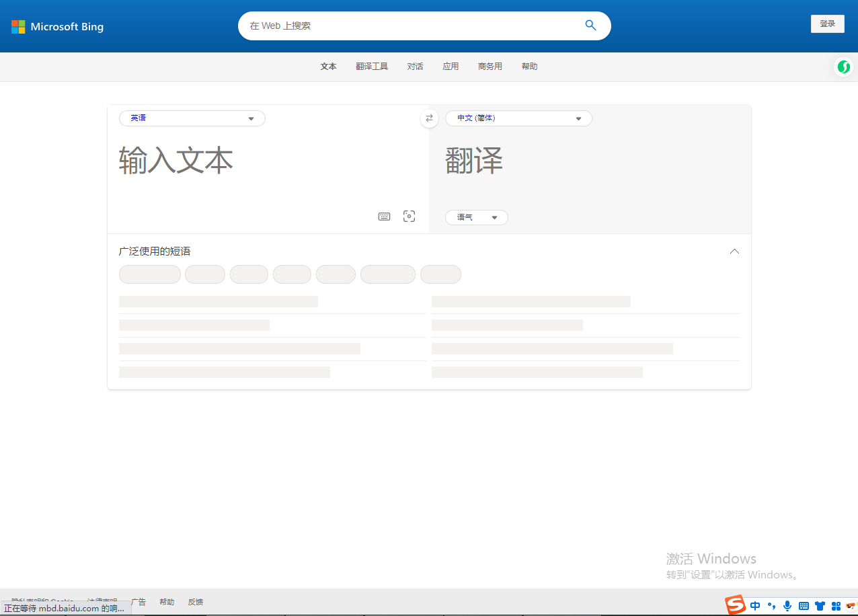Switch to the 对话 tab
The image size is (858, 616).
point(415,67)
